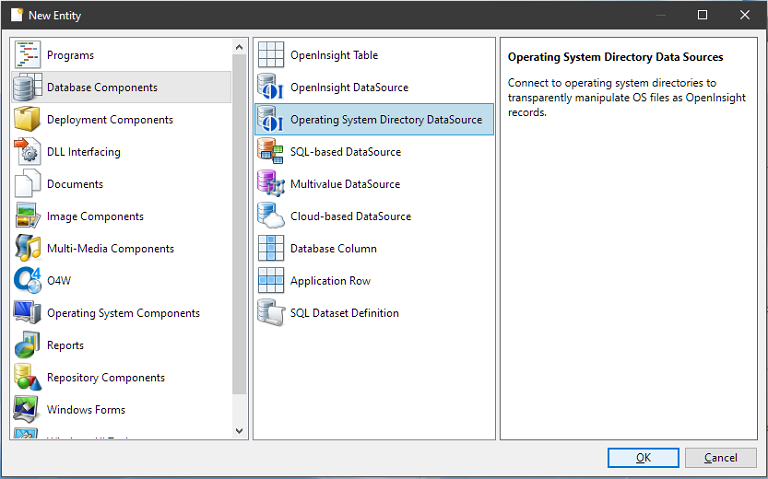Viewport: 768px width, 479px height.
Task: Pick the Documents category
Action: coord(75,184)
